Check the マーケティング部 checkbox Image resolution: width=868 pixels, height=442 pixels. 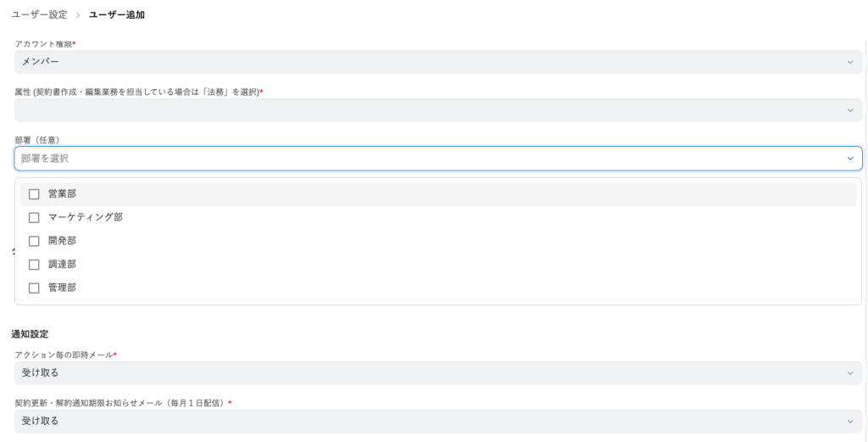pyautogui.click(x=34, y=217)
